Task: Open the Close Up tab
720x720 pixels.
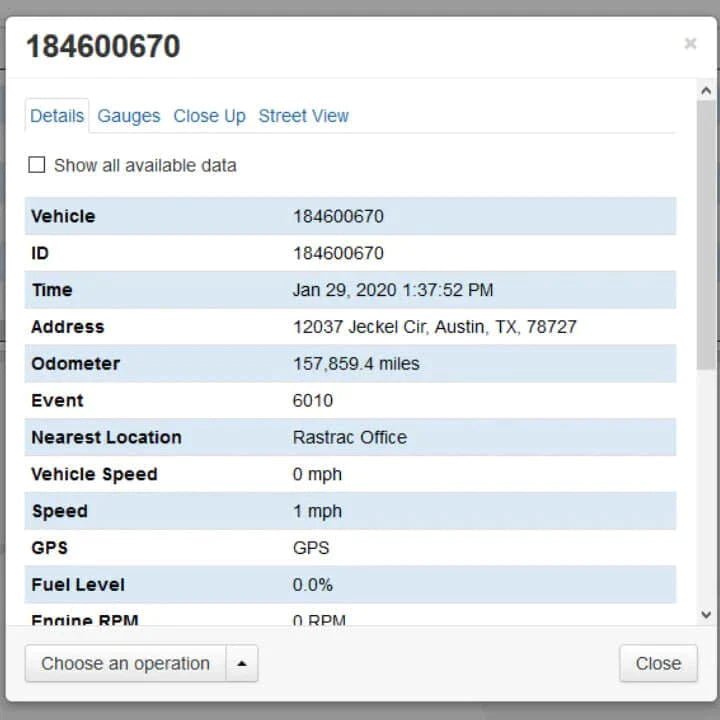Action: pos(209,116)
